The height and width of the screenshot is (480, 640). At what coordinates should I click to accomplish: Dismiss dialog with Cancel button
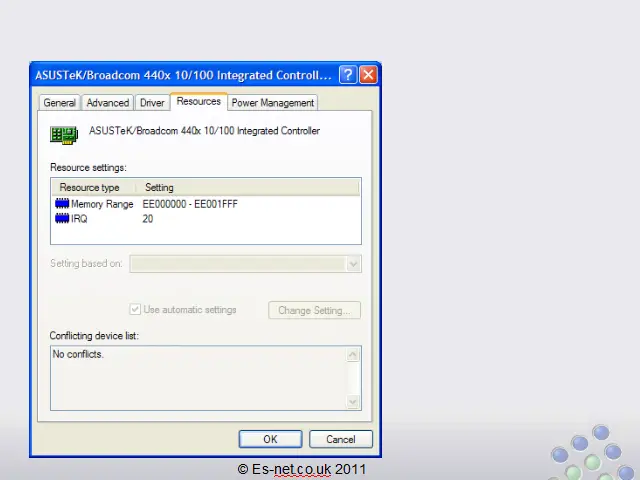[341, 439]
